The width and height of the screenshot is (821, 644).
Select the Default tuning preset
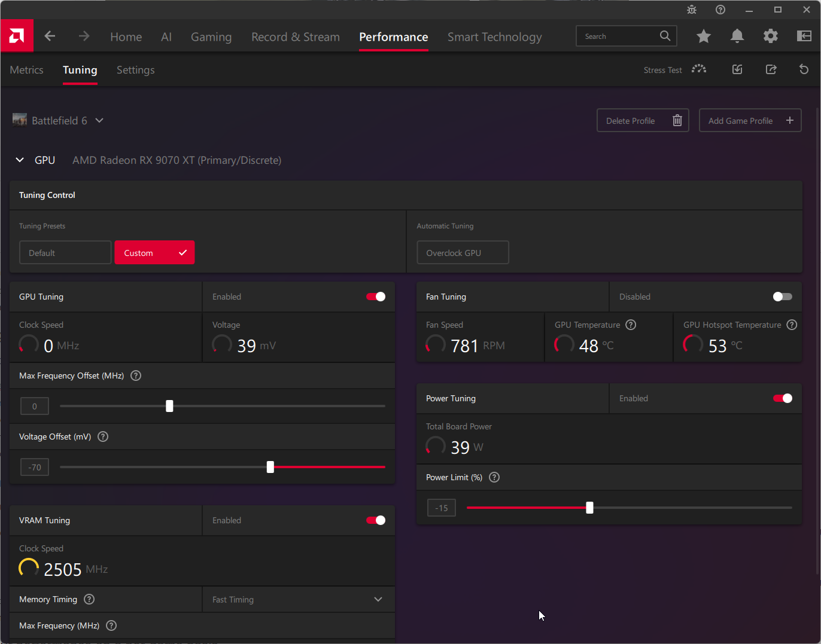point(65,252)
